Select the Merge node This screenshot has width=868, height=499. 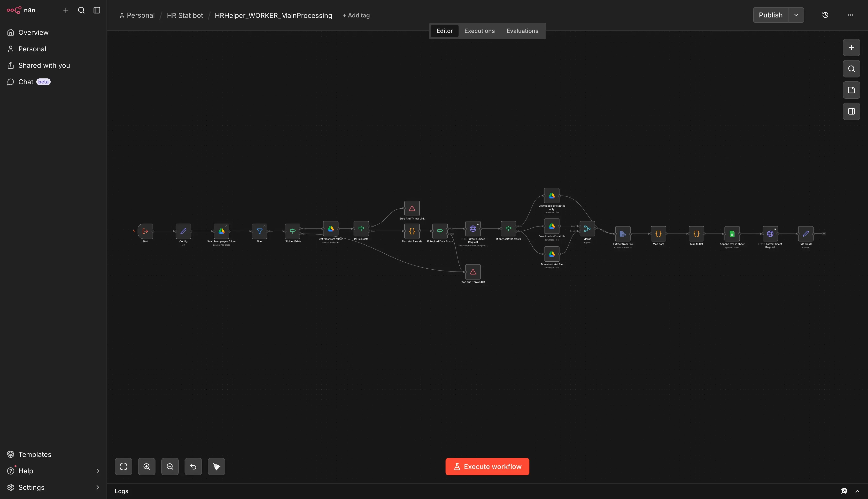tap(587, 229)
